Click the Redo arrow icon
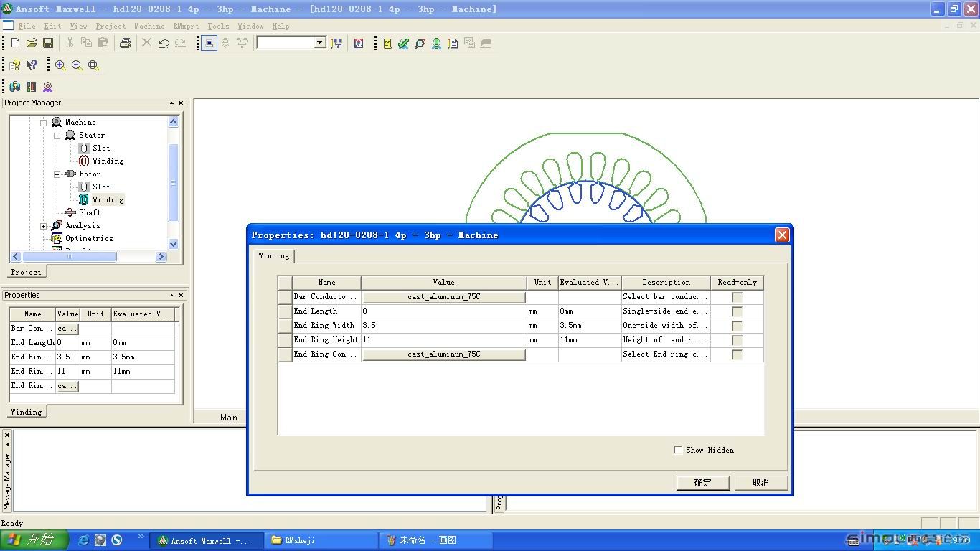 (180, 43)
